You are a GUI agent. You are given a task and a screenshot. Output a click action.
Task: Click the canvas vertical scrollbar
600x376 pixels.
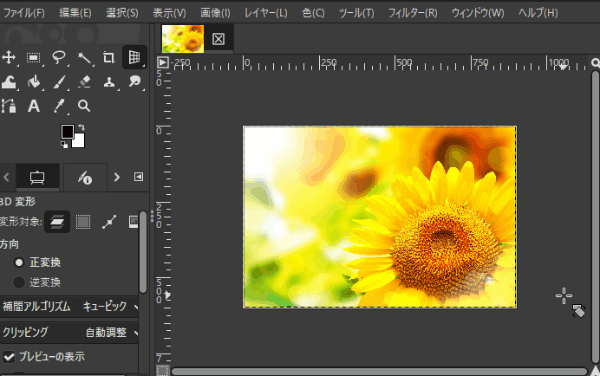(x=595, y=217)
